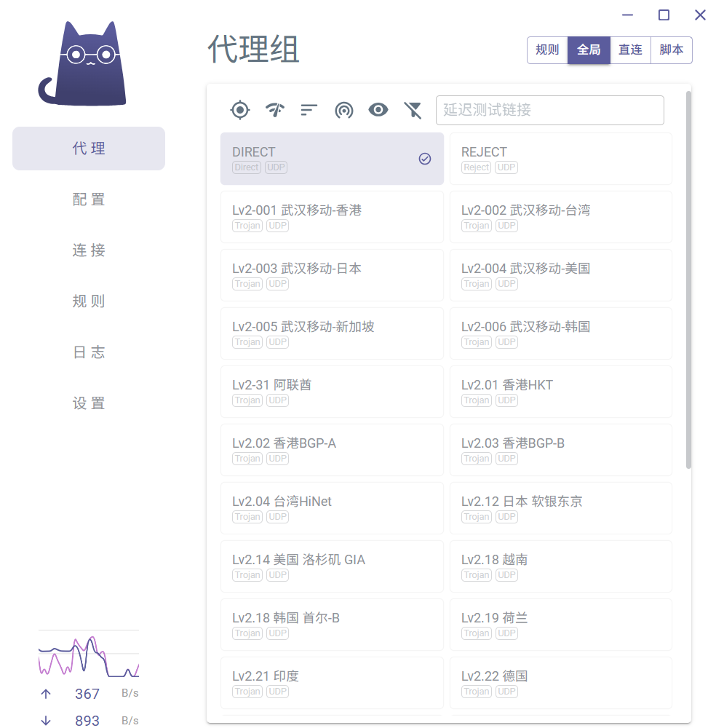724x728 pixels.
Task: Run the latency speed test icon
Action: click(x=274, y=110)
